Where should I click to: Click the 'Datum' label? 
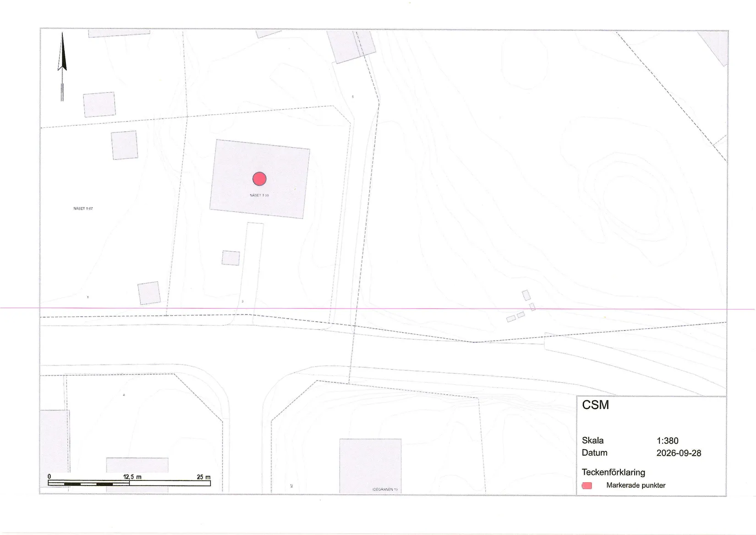click(x=595, y=453)
